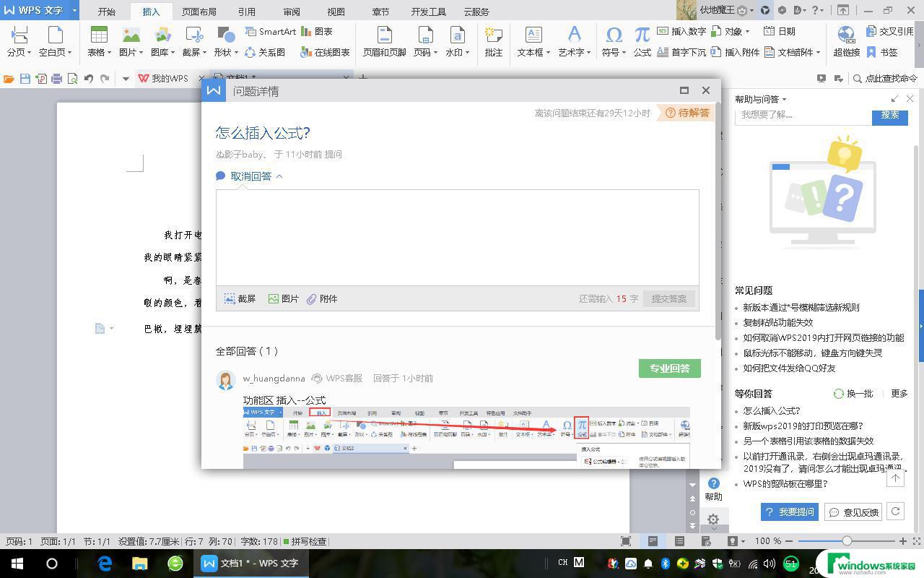Click the scroll-to-top arrow in help panel

895,478
